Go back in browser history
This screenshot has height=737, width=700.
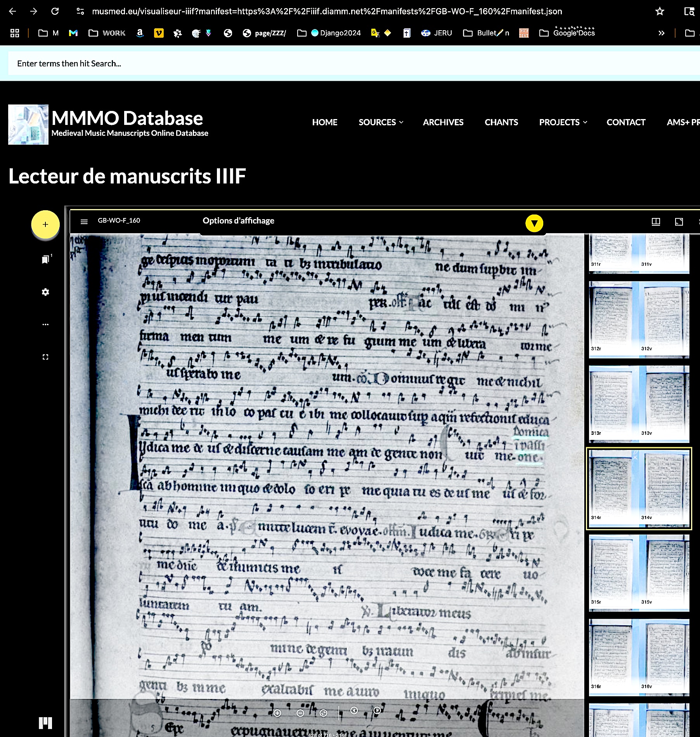12,11
